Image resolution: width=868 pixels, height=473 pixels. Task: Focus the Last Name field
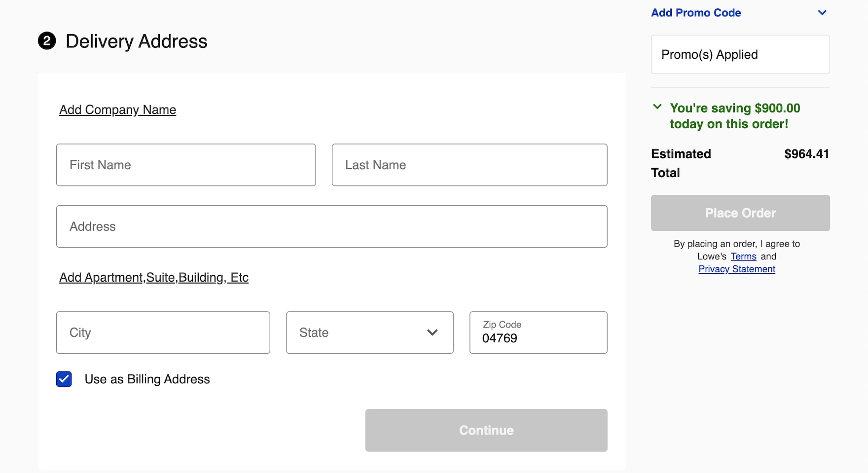pyautogui.click(x=469, y=165)
